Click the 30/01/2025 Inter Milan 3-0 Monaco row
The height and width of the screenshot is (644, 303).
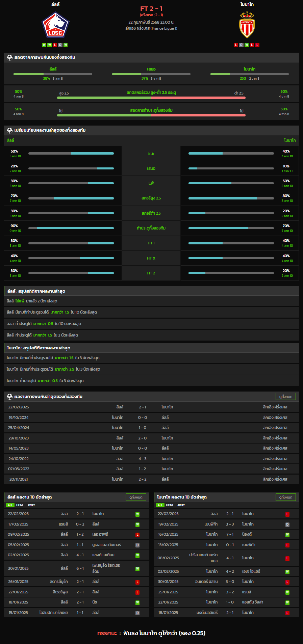point(226,582)
